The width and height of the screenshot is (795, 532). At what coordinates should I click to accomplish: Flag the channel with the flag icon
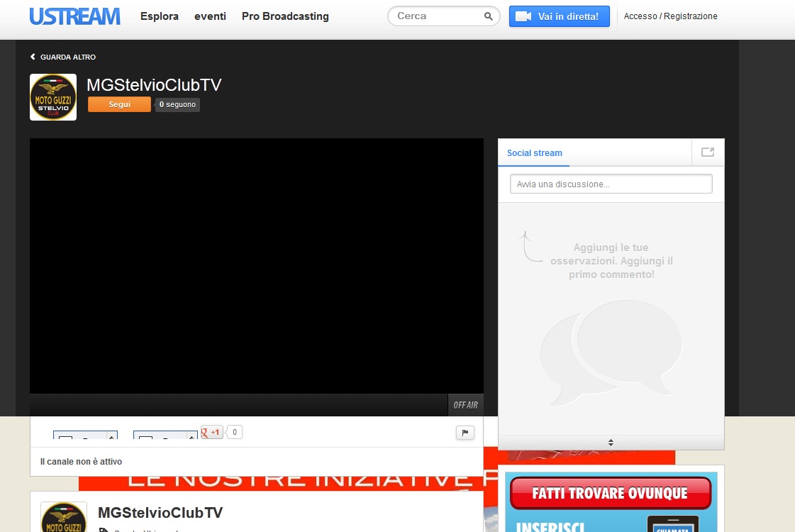coord(465,433)
